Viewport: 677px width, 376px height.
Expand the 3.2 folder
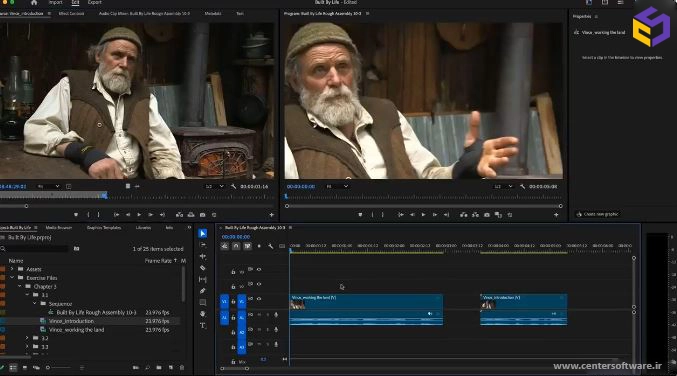27,338
